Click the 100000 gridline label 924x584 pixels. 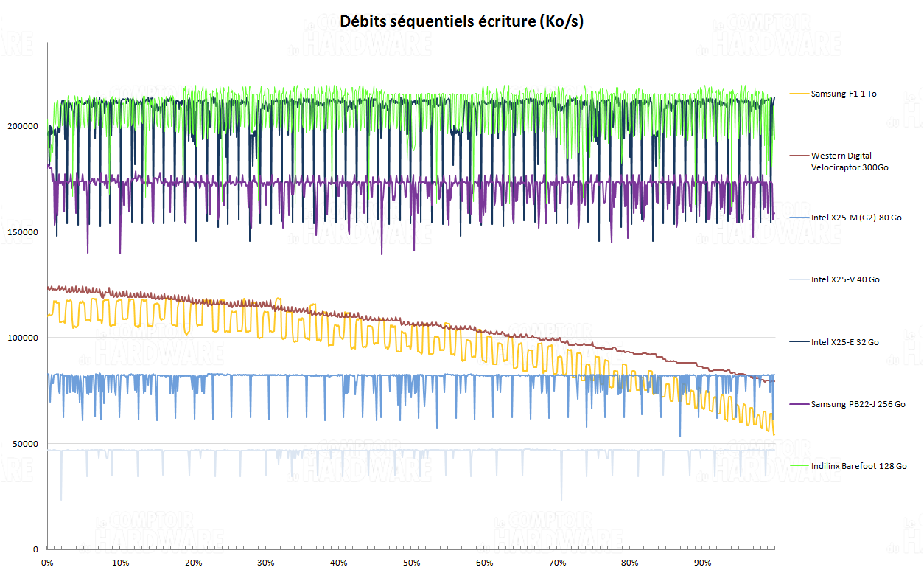[24, 337]
